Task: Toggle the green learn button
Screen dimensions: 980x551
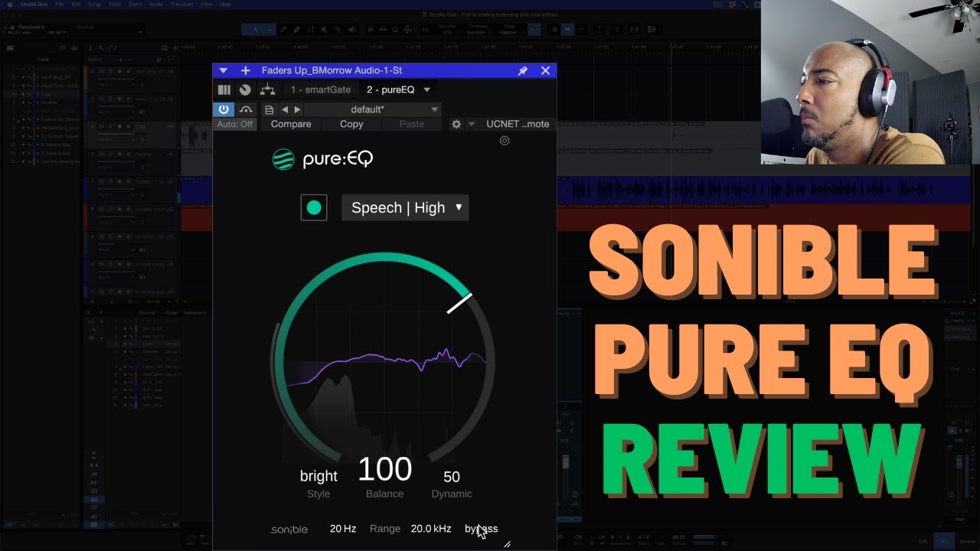Action: (x=314, y=207)
